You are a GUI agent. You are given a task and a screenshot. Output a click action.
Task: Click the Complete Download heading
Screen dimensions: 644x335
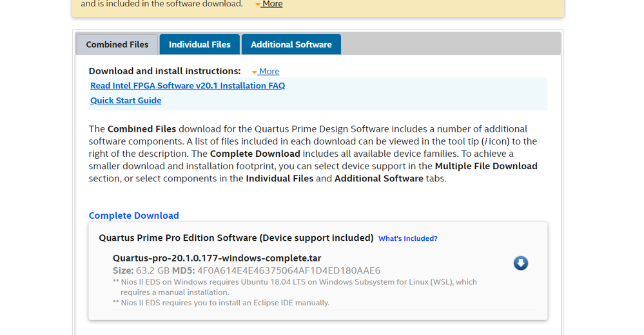click(134, 216)
